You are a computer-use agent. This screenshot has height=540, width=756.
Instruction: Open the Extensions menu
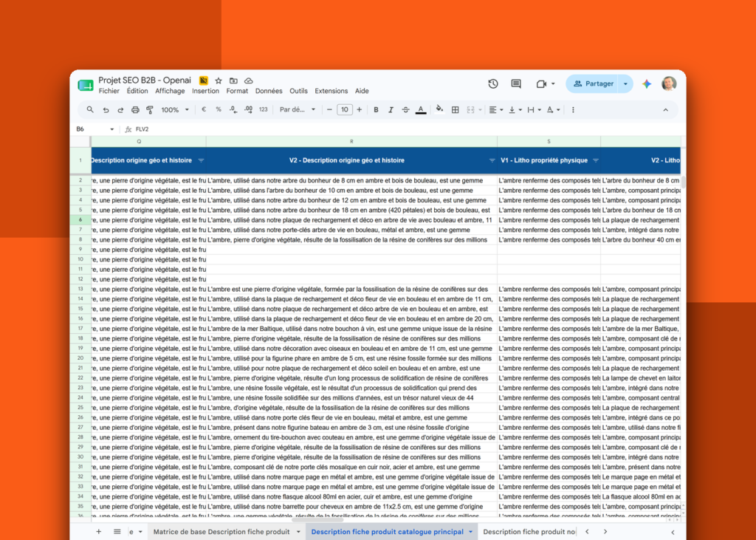[x=331, y=91]
